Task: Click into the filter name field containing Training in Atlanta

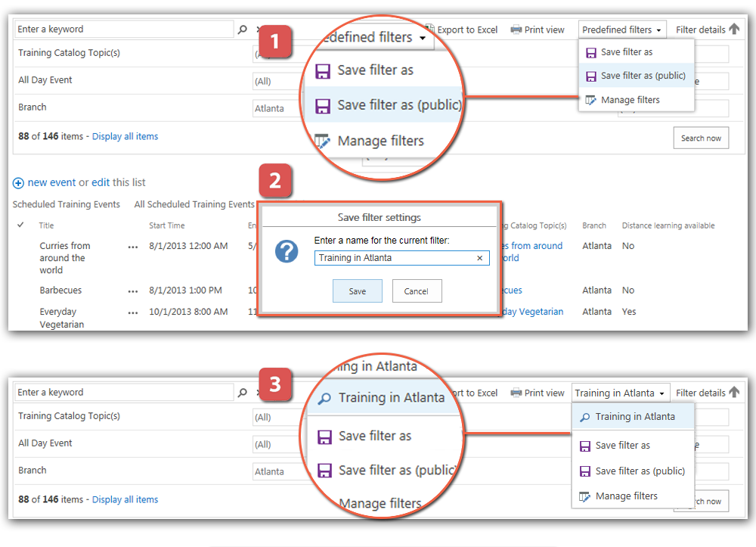Action: click(393, 258)
